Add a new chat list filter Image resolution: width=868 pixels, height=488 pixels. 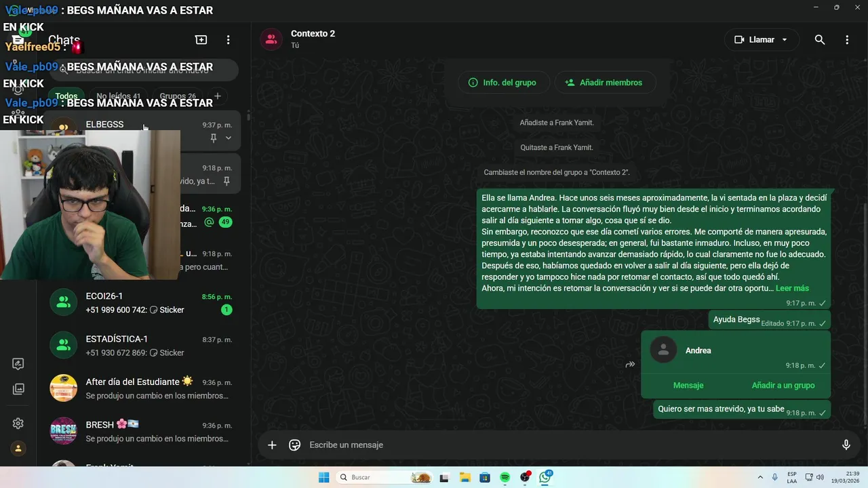tap(218, 96)
